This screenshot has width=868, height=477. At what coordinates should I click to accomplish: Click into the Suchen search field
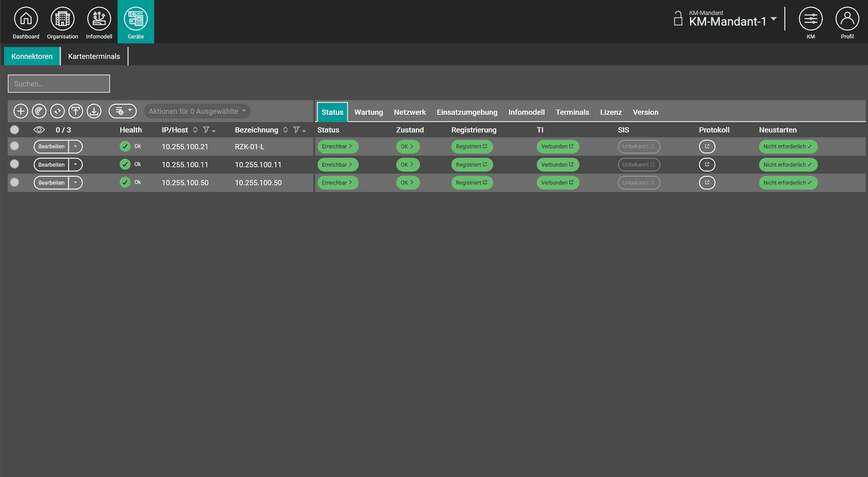pos(58,83)
